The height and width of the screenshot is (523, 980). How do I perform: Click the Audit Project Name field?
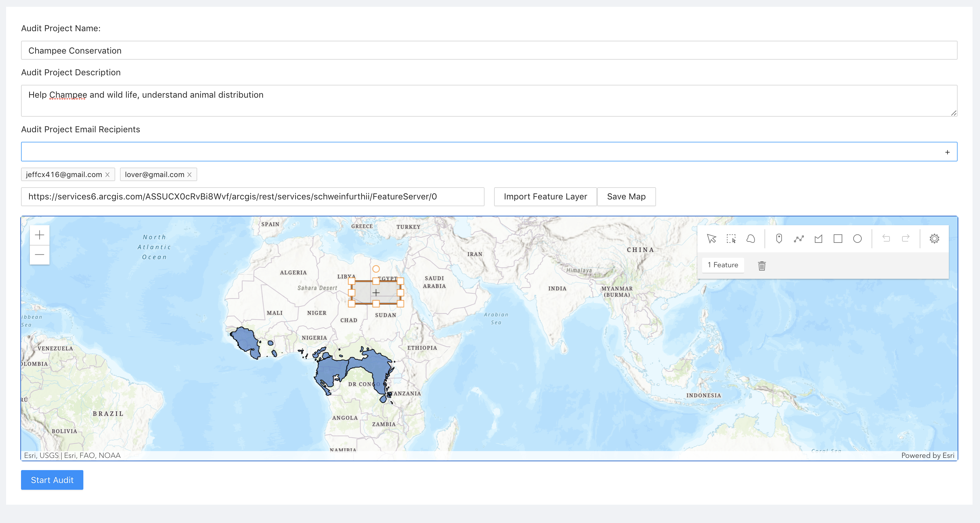[x=489, y=50]
